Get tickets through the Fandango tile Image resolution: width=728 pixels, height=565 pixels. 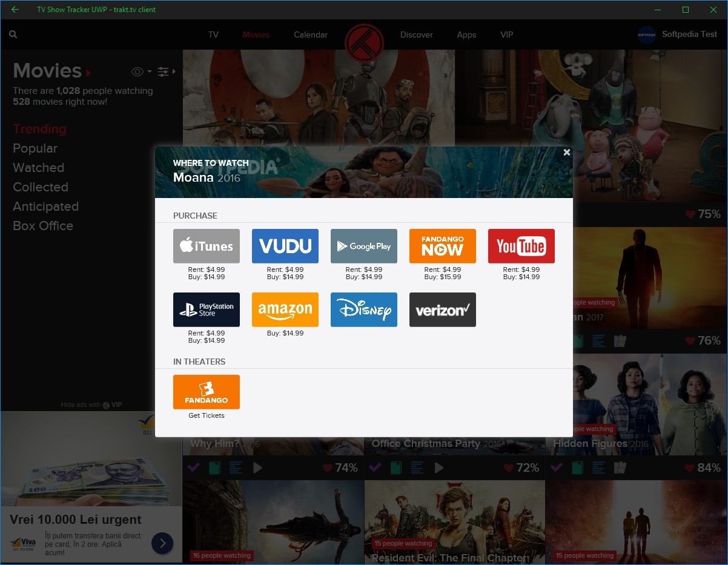click(207, 392)
